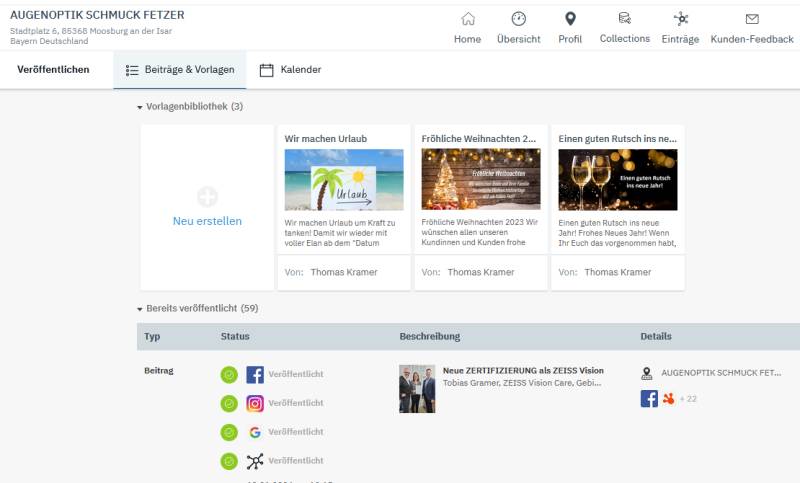Click the green checkmark beside Facebook status
This screenshot has width=800, height=483.
(229, 375)
